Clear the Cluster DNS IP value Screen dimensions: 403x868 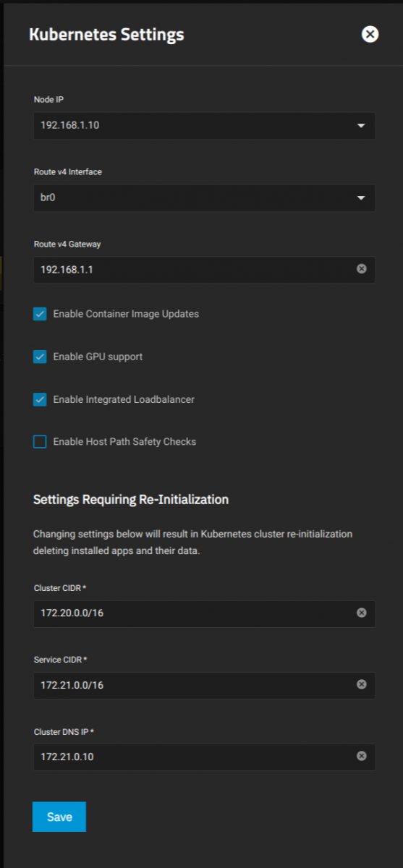(x=362, y=756)
